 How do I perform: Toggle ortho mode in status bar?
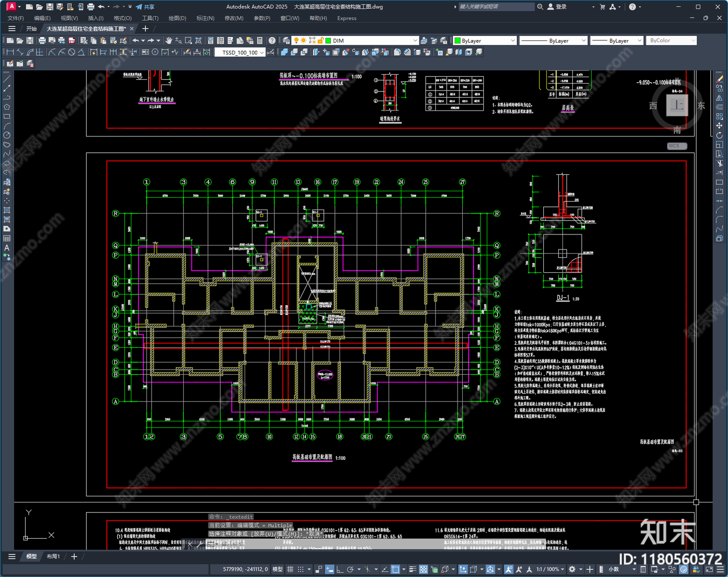coord(340,569)
